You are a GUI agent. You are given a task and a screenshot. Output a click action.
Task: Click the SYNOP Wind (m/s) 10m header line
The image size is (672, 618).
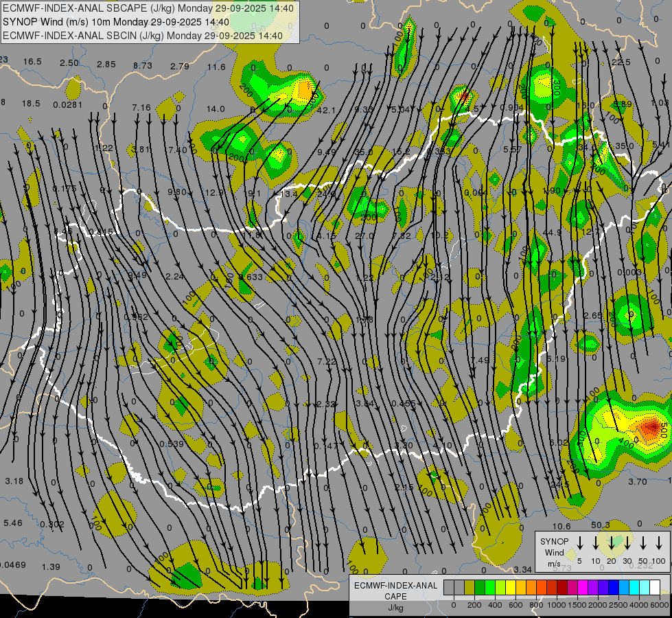(x=116, y=22)
